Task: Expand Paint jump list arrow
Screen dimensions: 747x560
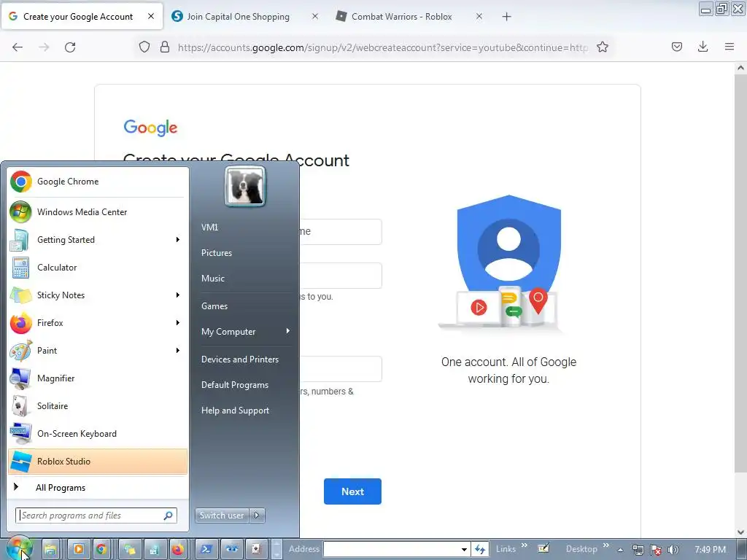Action: tap(178, 350)
